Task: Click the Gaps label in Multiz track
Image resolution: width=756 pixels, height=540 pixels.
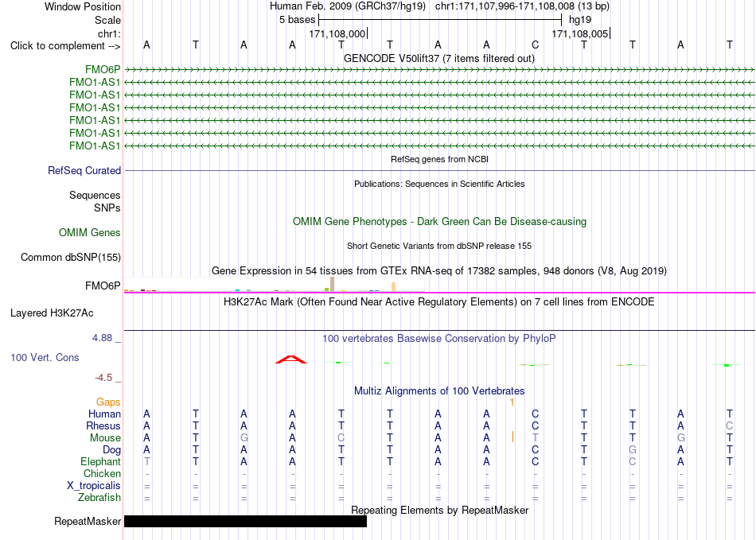Action: 108,402
